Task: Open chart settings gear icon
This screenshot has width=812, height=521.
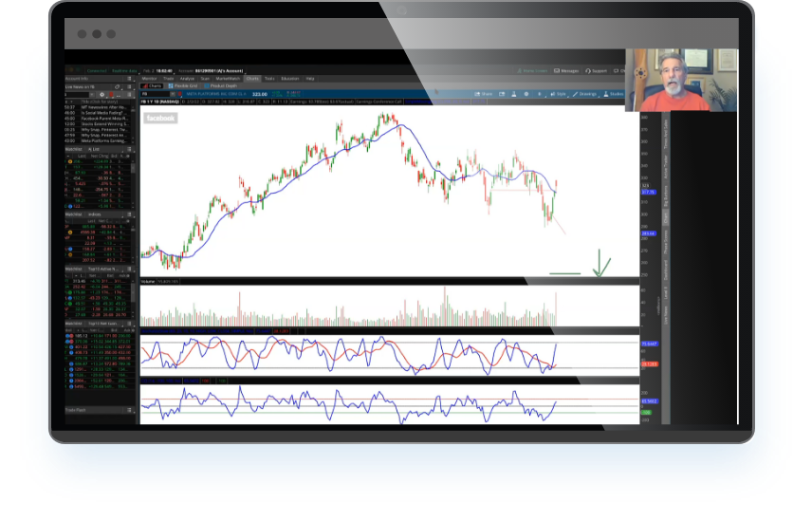Action: [526, 94]
